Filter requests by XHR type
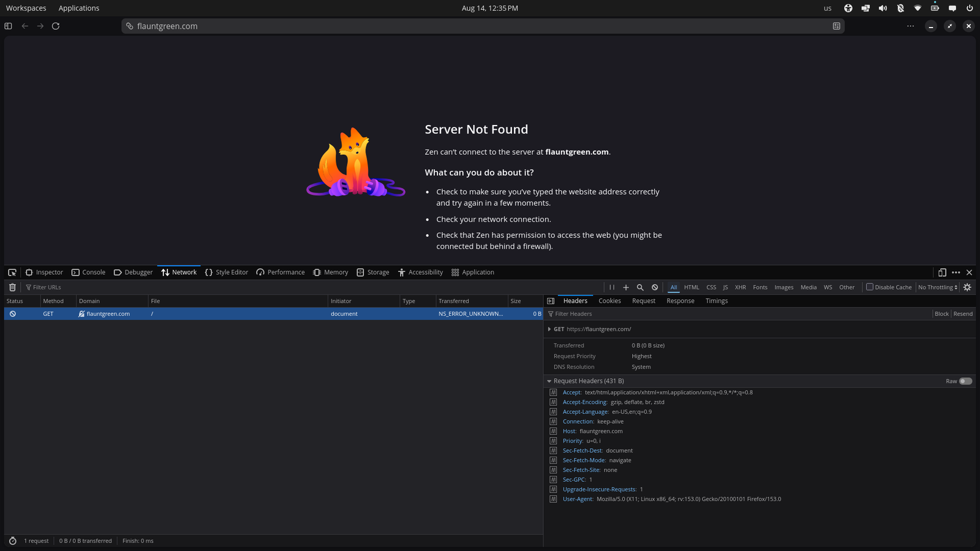 pyautogui.click(x=741, y=287)
